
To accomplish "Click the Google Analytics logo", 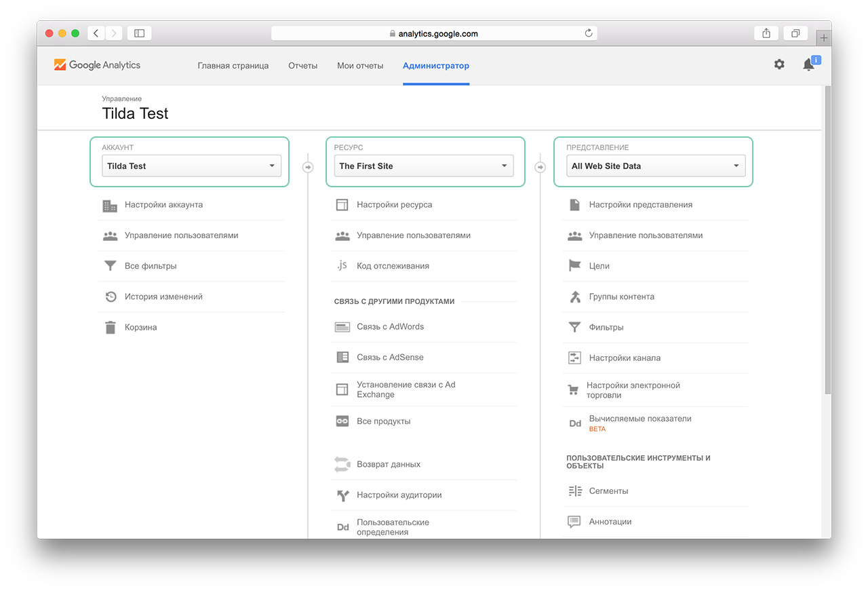I will (97, 65).
